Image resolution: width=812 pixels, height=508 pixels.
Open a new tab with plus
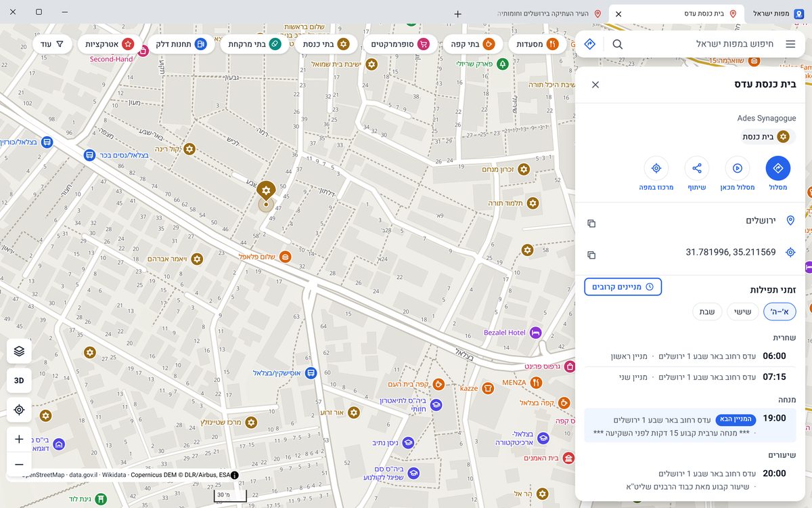click(458, 14)
